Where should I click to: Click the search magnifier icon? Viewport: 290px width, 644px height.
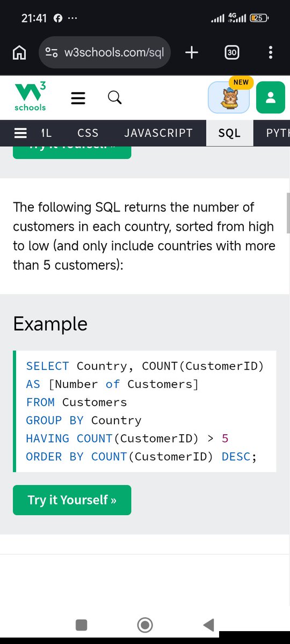tap(114, 97)
